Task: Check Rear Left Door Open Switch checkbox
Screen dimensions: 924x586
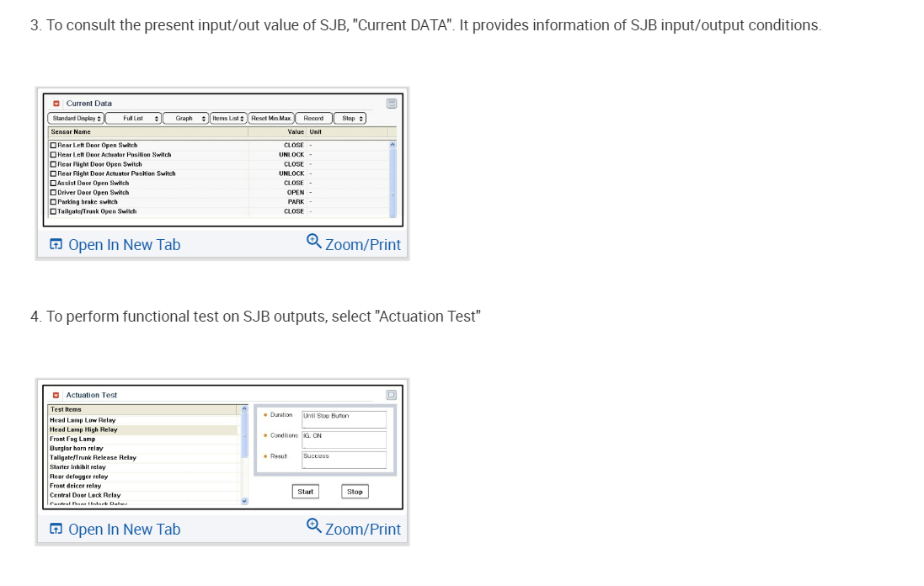Action: tap(53, 146)
